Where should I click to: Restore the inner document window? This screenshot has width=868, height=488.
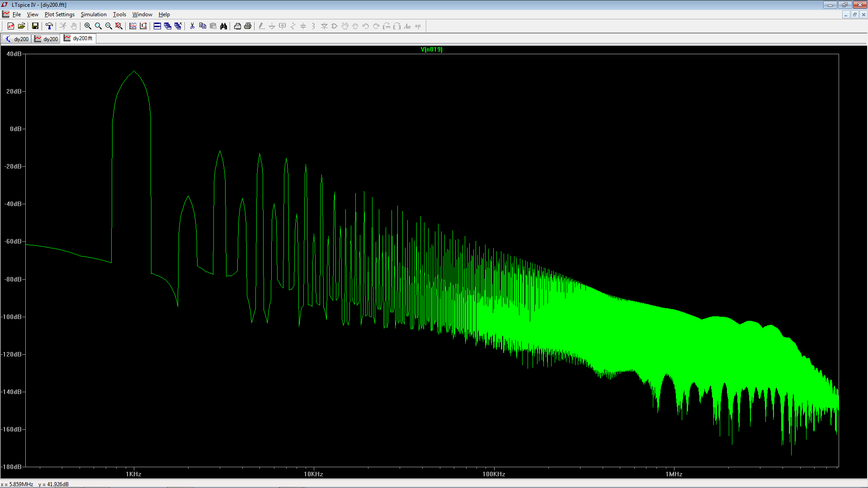pos(854,14)
